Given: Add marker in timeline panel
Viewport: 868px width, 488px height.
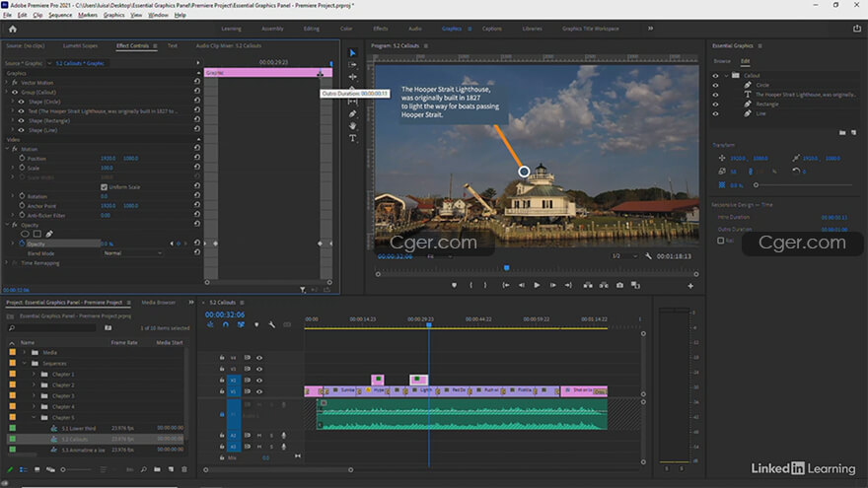Looking at the screenshot, I should point(256,324).
